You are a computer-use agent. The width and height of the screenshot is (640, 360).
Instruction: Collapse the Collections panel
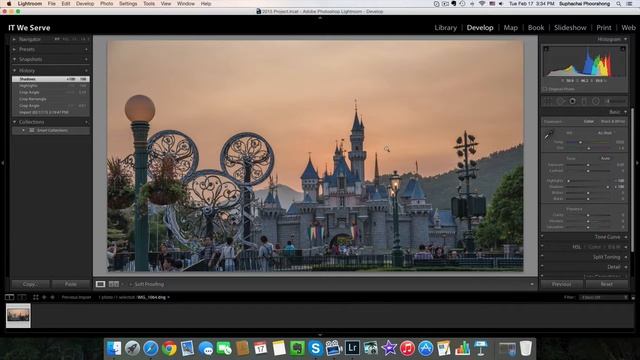click(14, 122)
